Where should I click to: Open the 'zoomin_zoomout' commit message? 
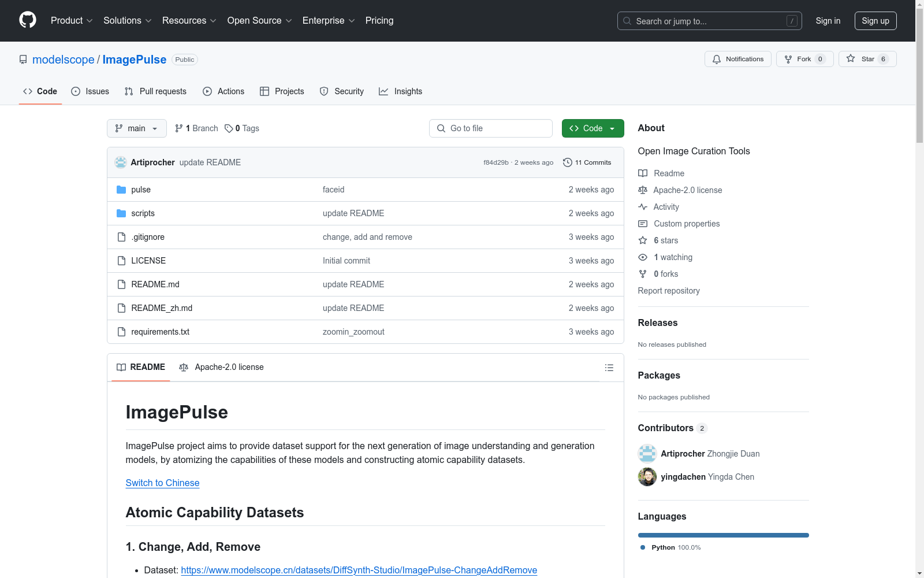353,332
